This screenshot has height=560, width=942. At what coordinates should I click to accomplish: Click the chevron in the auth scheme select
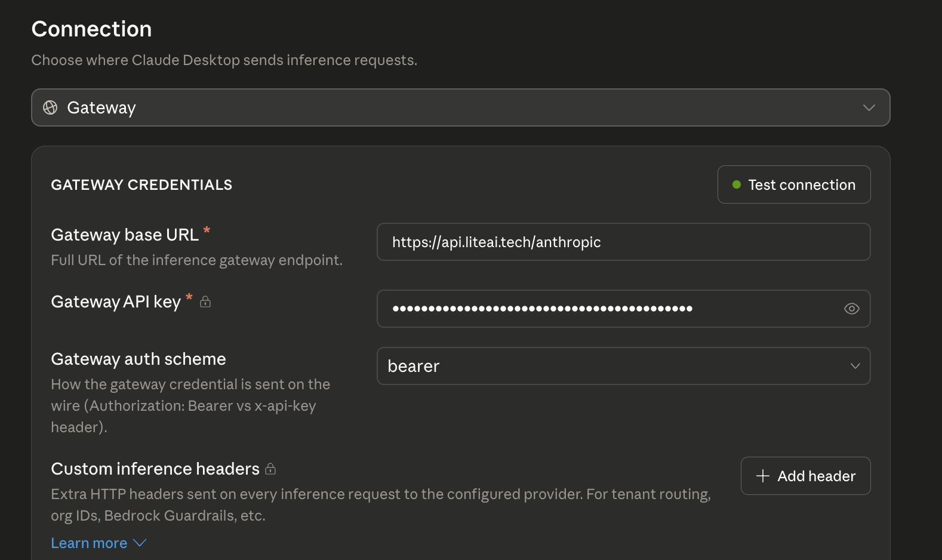pyautogui.click(x=855, y=366)
